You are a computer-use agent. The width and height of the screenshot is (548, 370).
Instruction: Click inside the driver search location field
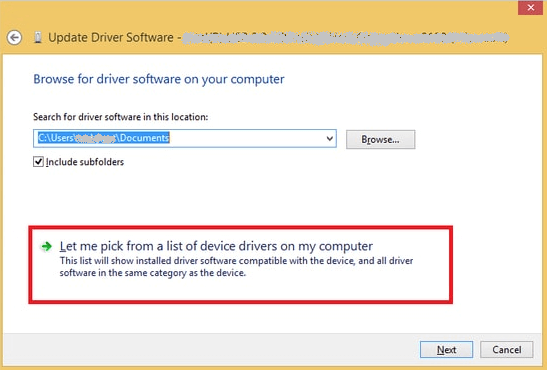185,139
